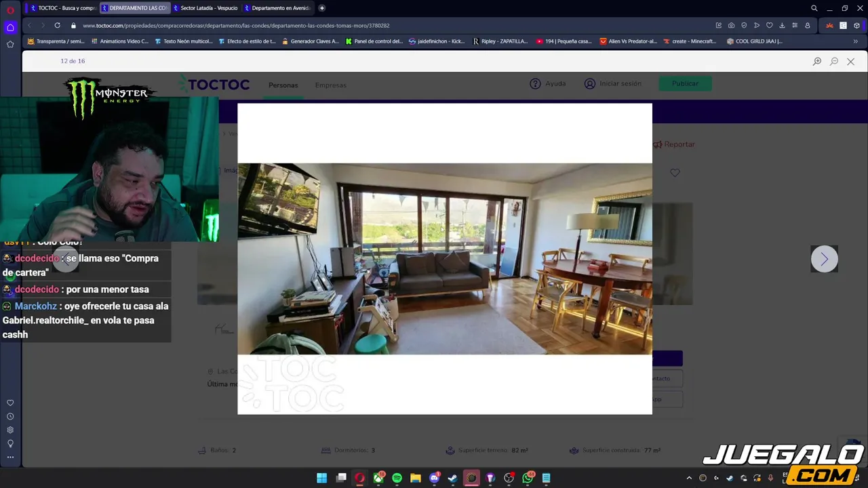Viewport: 868px width, 488px height.
Task: Open Opera sidebar favorites heart
Action: (x=10, y=403)
